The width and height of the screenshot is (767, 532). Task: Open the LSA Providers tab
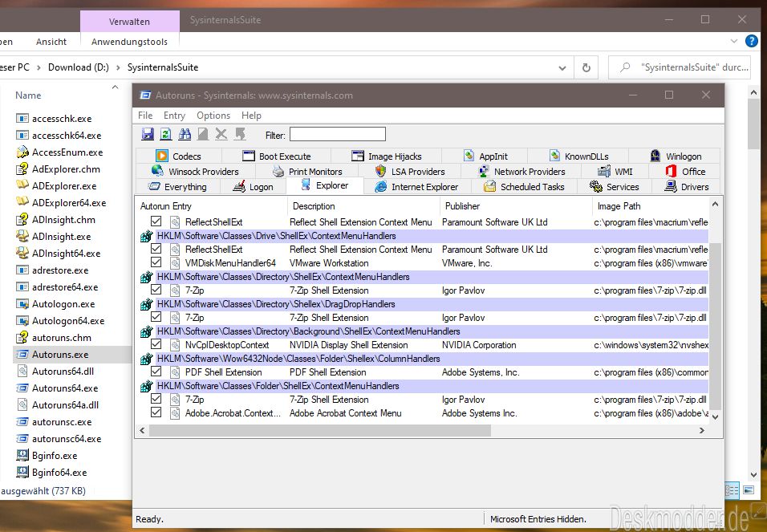409,171
